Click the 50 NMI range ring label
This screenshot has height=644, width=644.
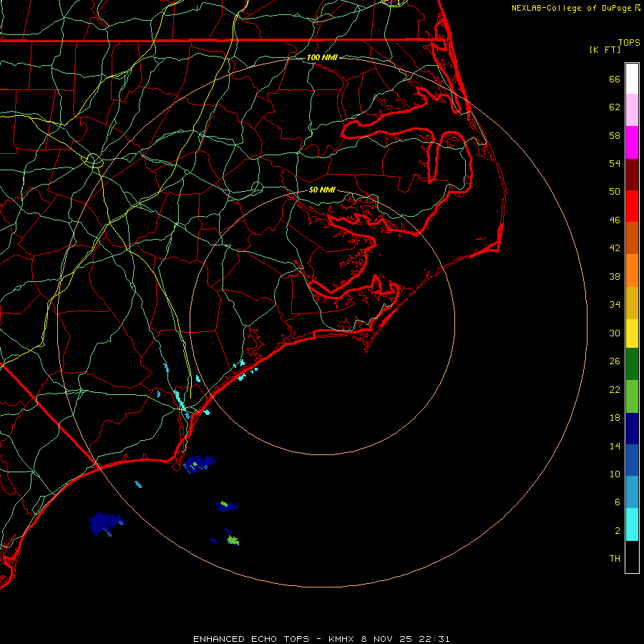tap(322, 190)
